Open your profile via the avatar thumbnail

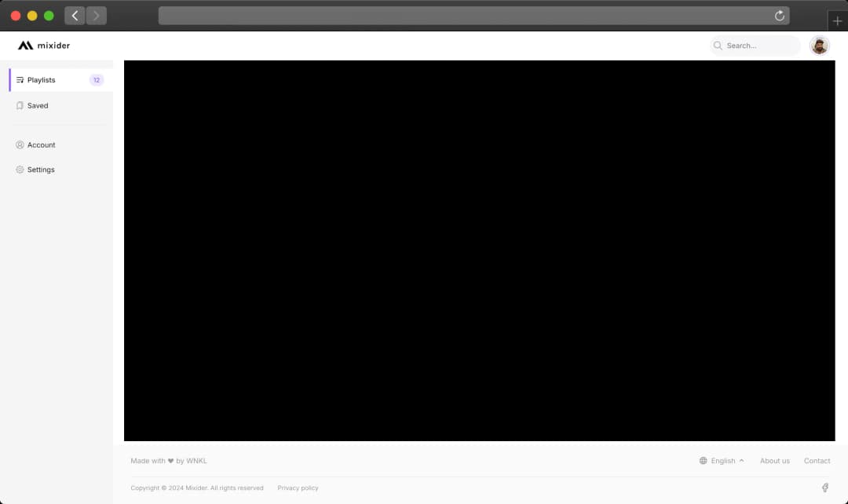tap(819, 46)
